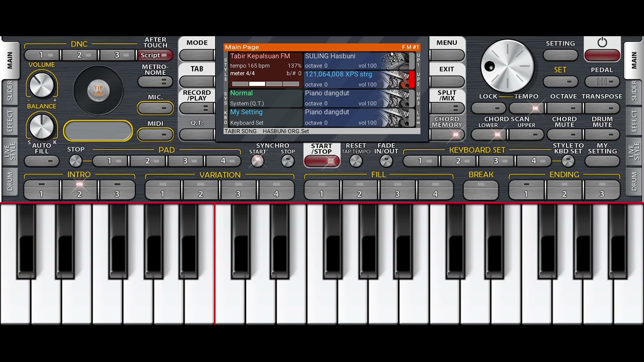Viewport: 644px width, 362px height.
Task: Tap the Synchro Stop round button
Action: (288, 161)
